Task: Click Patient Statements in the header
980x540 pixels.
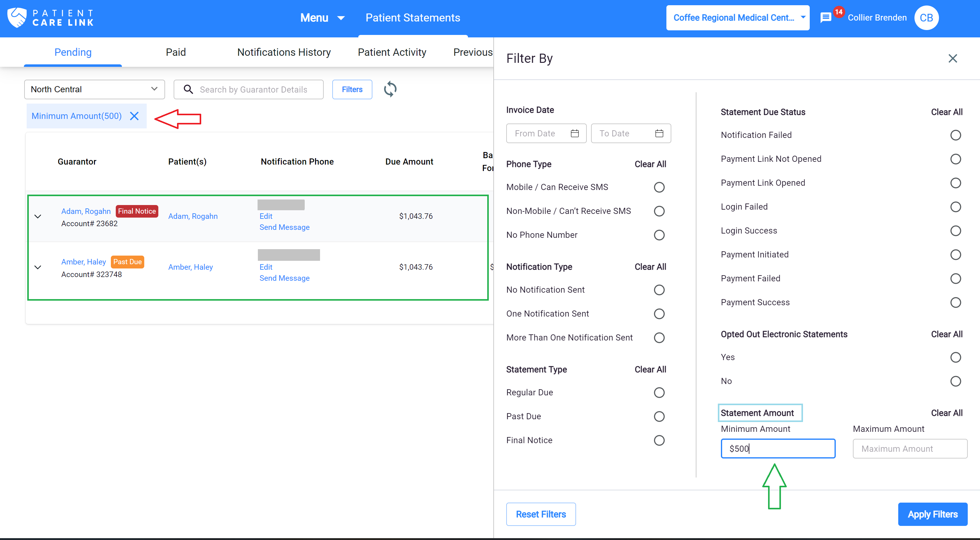Action: pyautogui.click(x=413, y=17)
